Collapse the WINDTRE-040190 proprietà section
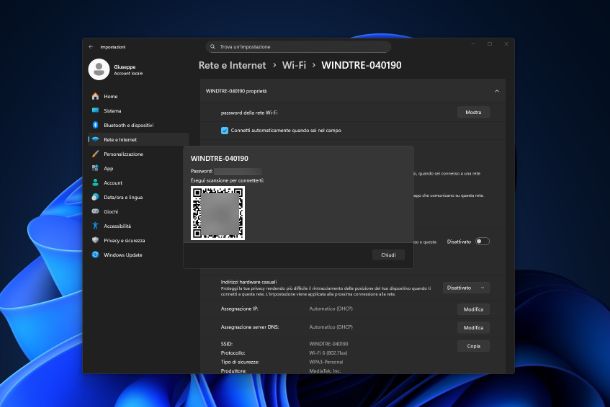Screen dimensions: 610x407 [497, 91]
